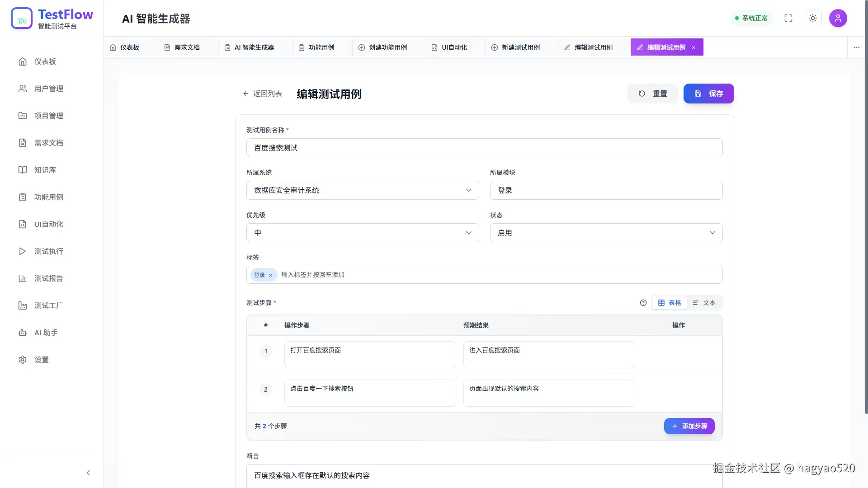Toggle the light/dark theme

point(812,18)
